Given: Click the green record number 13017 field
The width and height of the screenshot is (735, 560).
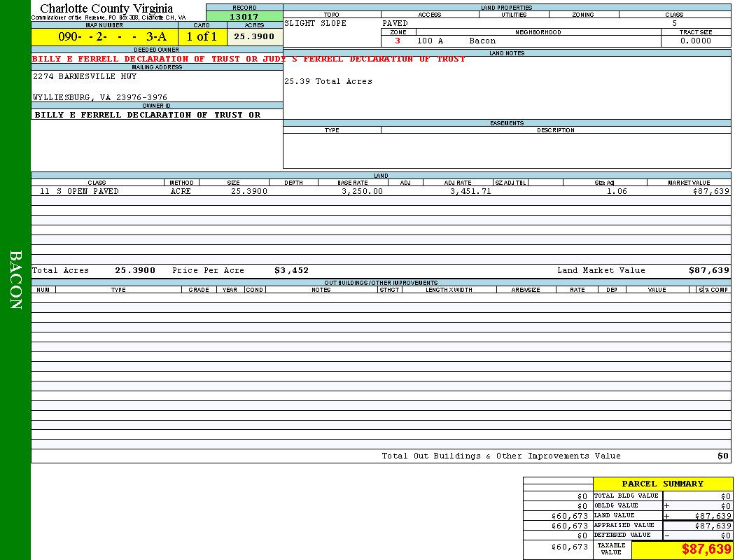Looking at the screenshot, I should (x=244, y=17).
